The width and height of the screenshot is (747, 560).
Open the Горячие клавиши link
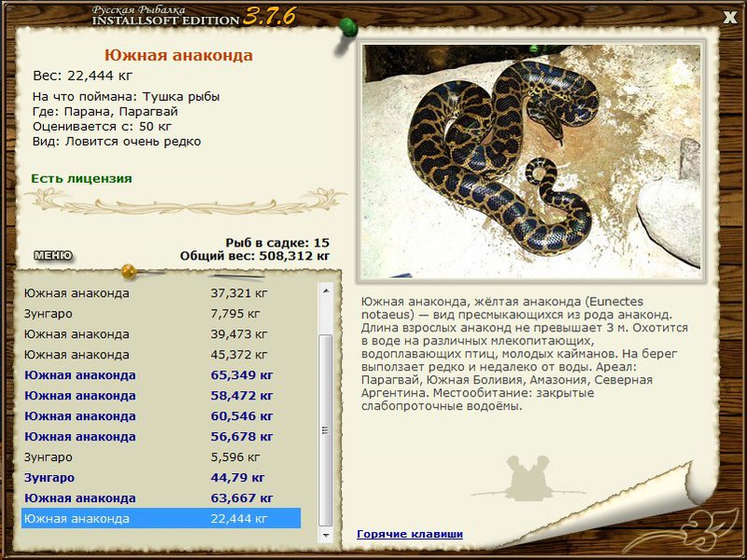410,534
